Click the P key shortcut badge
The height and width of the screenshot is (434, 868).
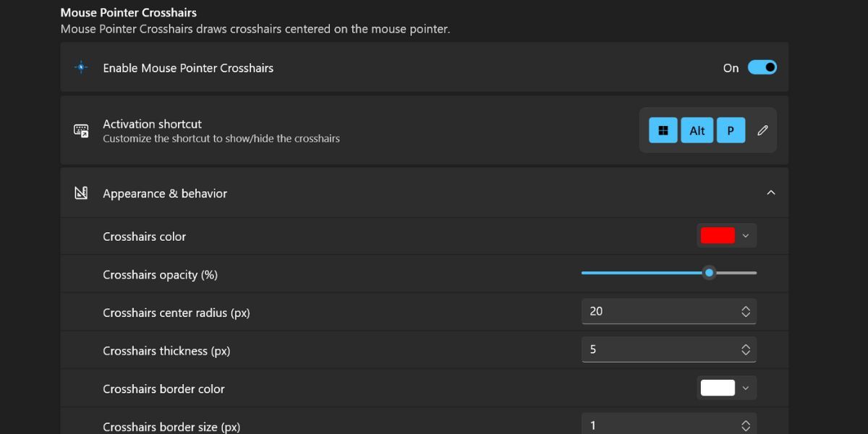[x=731, y=130]
